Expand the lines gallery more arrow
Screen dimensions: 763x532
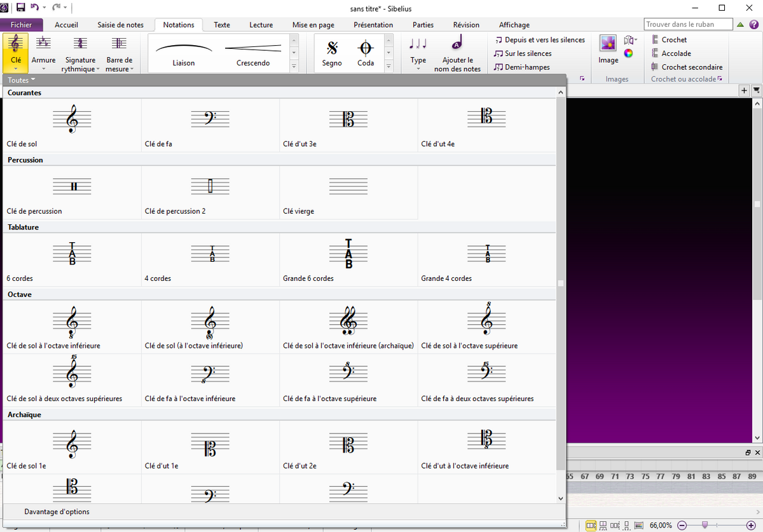294,66
